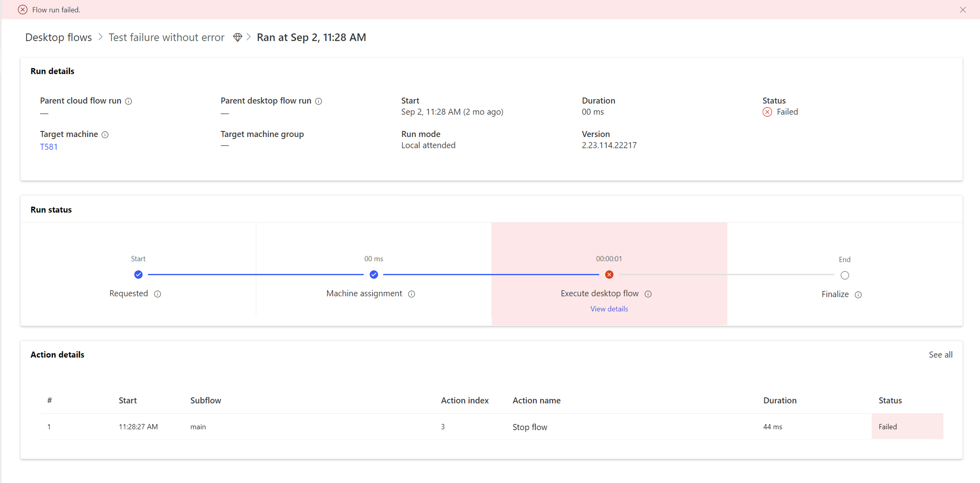This screenshot has width=980, height=483.
Task: Click the Machine assignment info icon
Action: pos(412,294)
